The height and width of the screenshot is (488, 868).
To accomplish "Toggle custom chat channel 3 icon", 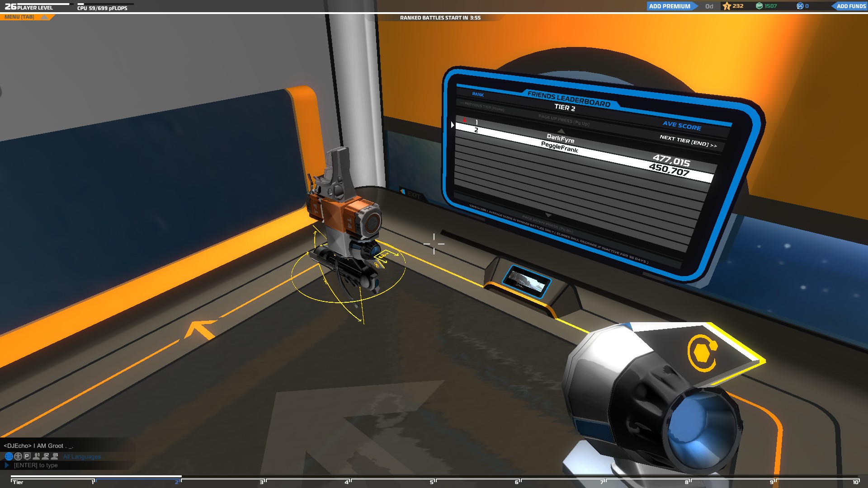I will tap(55, 456).
